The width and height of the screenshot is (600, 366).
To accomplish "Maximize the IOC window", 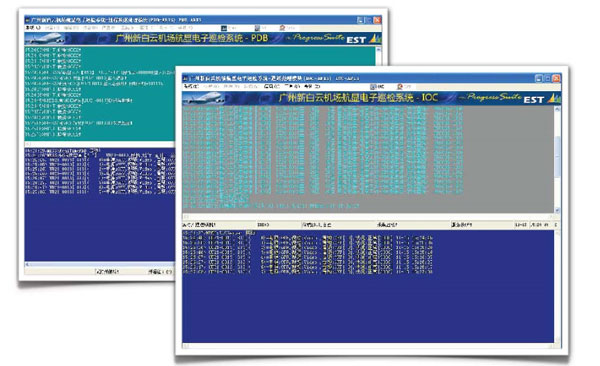I will (548, 78).
